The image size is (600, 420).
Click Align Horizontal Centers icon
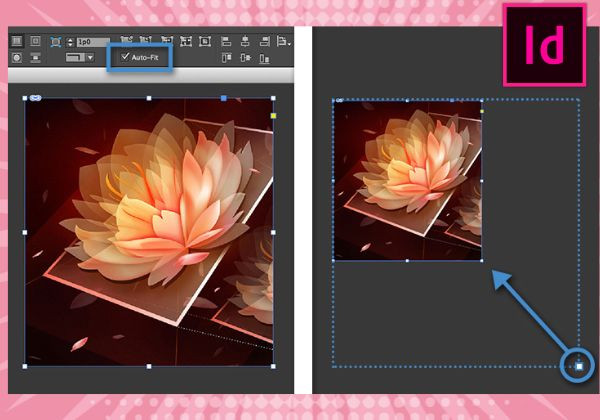coord(245,41)
